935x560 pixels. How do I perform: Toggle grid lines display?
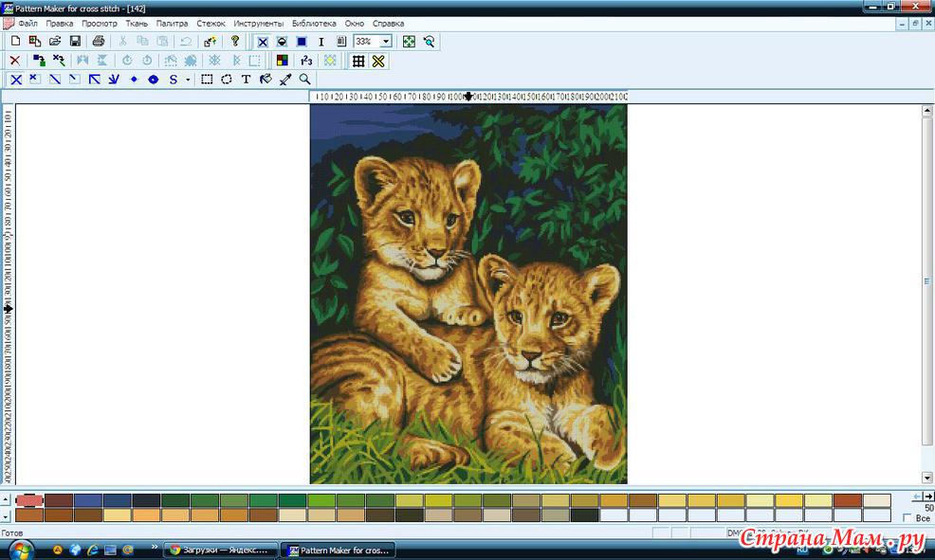pos(358,61)
